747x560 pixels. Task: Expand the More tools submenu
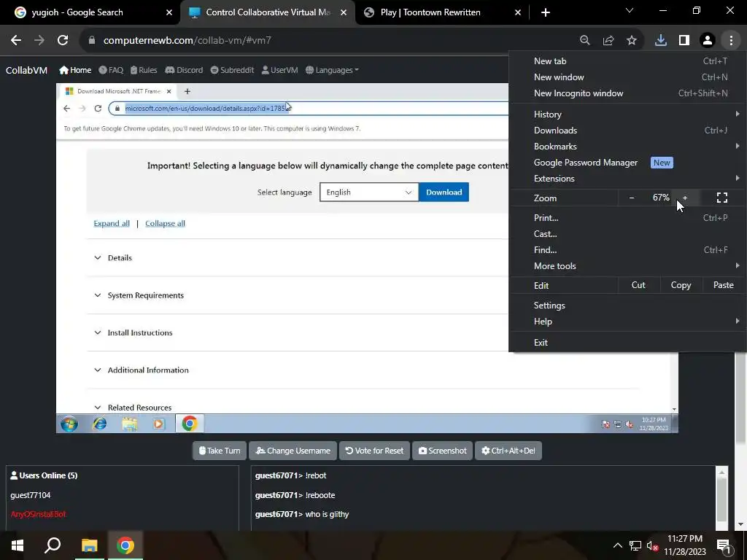click(628, 266)
